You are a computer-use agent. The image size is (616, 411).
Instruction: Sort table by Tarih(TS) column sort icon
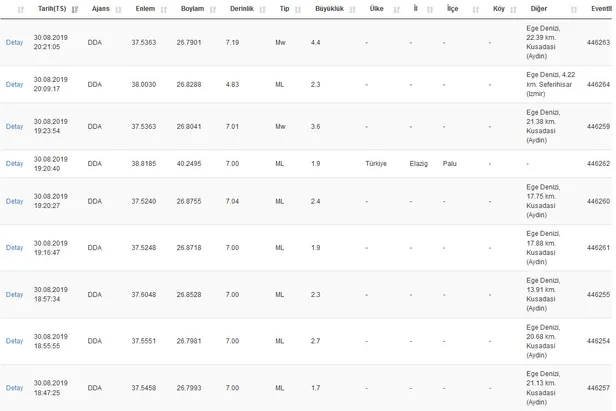tap(75, 9)
